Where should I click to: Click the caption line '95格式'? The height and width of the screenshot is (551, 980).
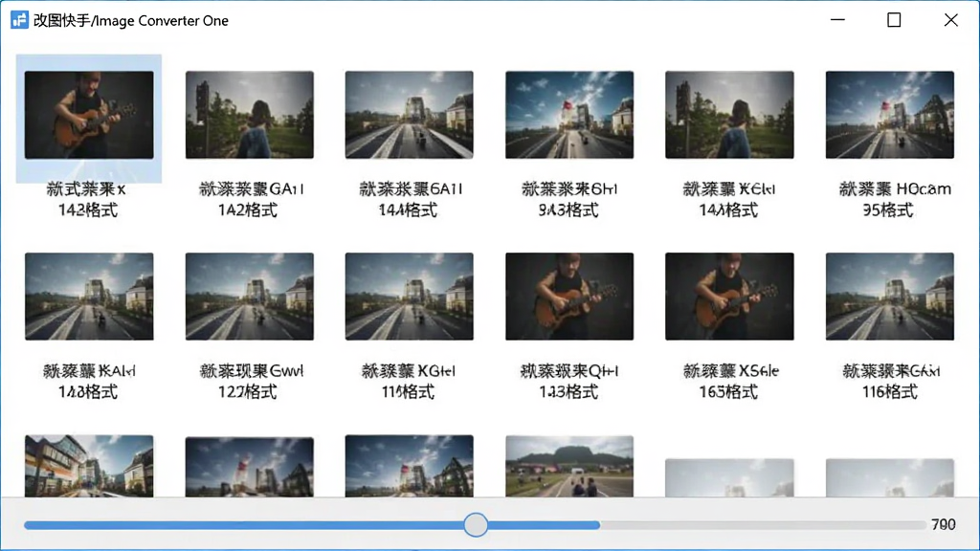[x=888, y=209]
